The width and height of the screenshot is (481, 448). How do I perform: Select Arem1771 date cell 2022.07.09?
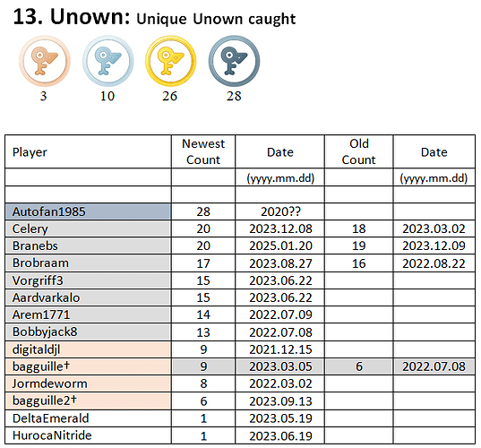pos(280,314)
